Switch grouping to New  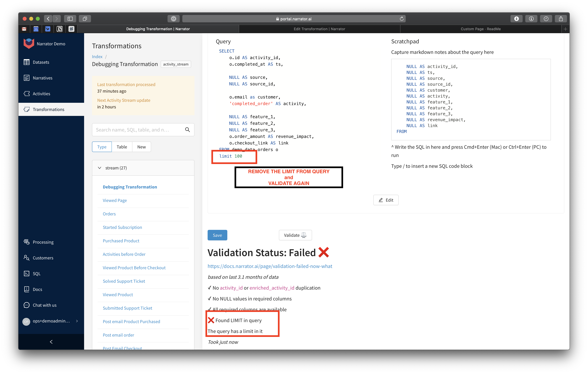[141, 147]
